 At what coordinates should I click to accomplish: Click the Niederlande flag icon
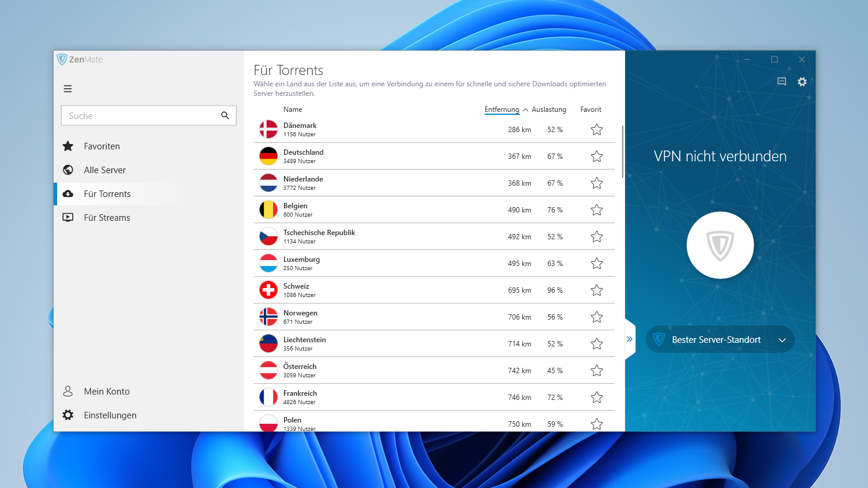click(x=268, y=183)
